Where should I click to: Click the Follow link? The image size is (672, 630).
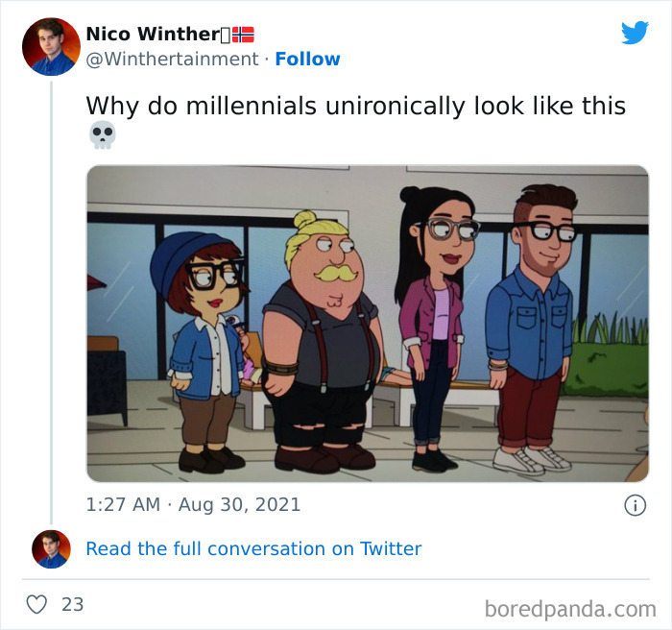click(x=307, y=60)
